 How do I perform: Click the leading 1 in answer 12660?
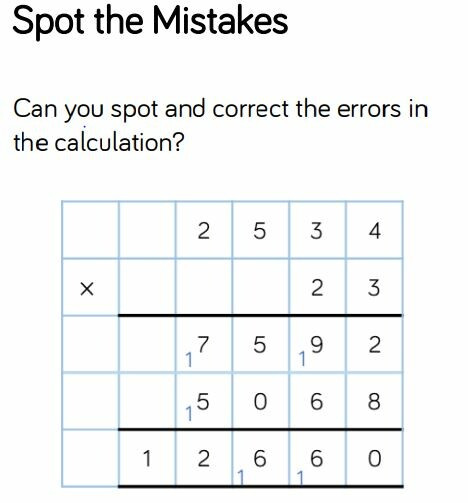147,458
